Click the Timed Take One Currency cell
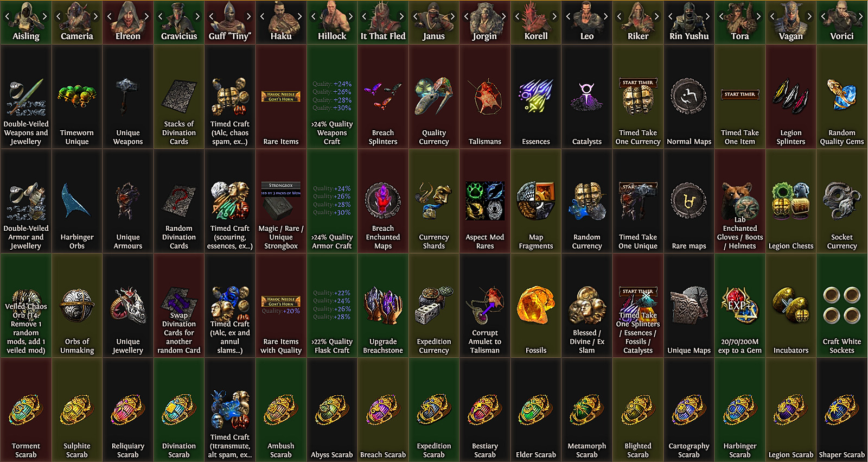Screen dimensions: 868x462 637,97
